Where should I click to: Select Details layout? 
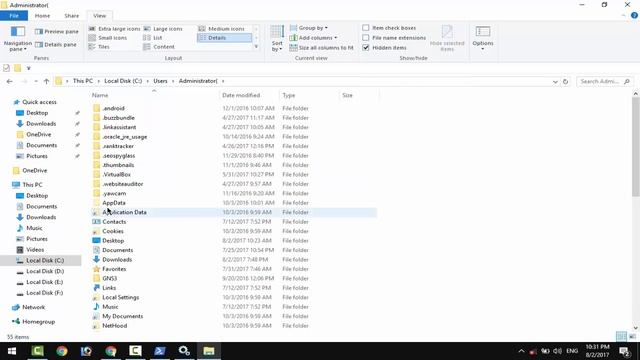[224, 38]
